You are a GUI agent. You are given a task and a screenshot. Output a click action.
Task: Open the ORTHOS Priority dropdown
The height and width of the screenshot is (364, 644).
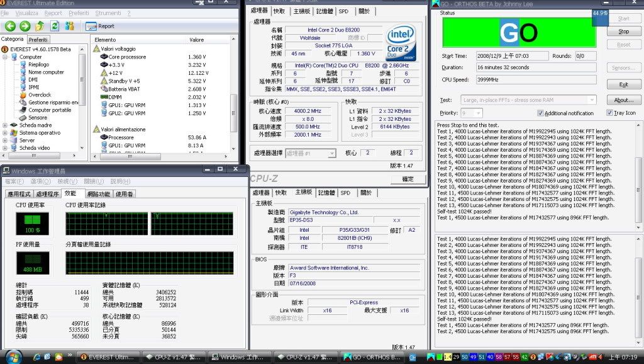point(478,113)
